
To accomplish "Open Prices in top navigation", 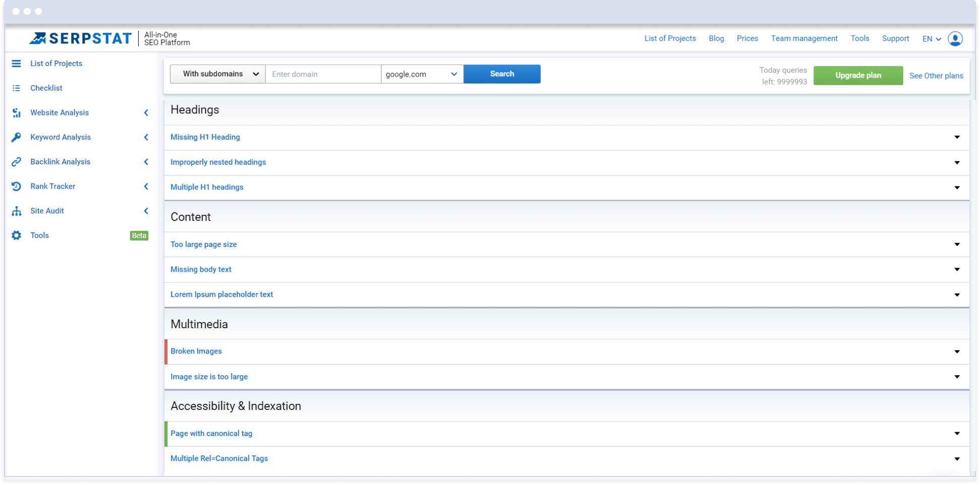I will click(747, 38).
